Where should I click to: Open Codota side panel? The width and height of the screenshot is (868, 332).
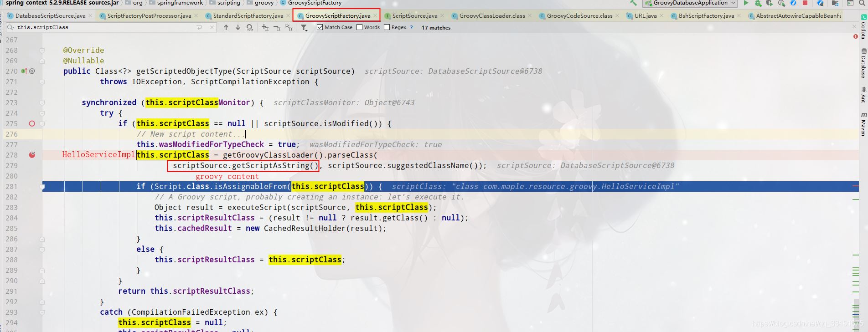863,27
